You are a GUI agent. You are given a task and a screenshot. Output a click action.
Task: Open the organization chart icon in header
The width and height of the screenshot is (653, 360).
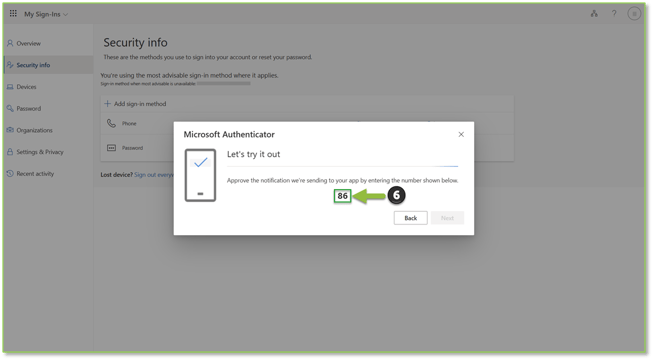point(594,14)
